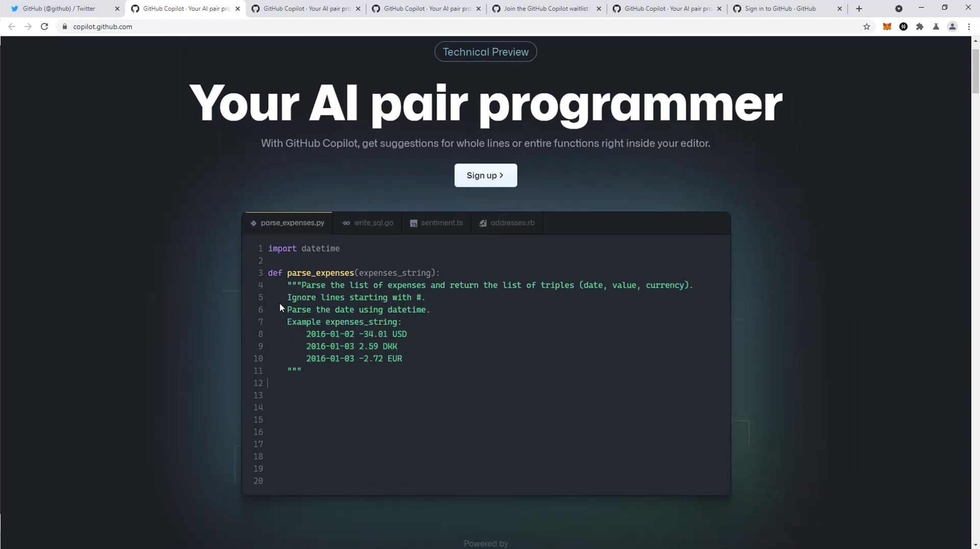Open the Chrome profile avatar

[952, 27]
